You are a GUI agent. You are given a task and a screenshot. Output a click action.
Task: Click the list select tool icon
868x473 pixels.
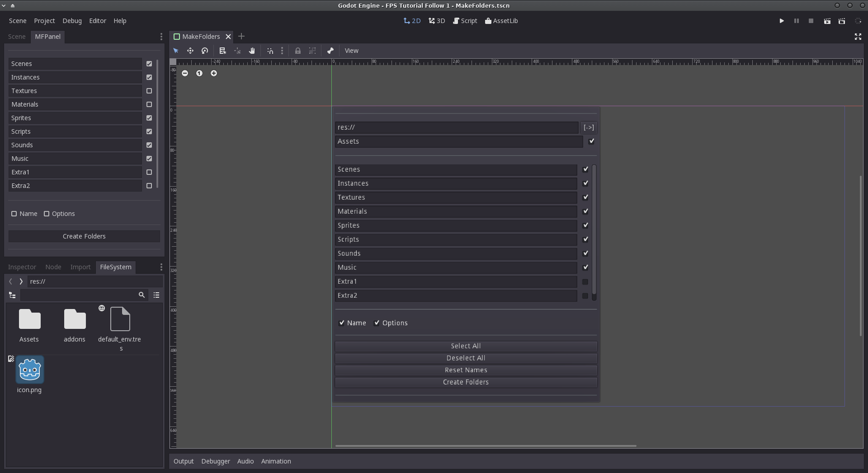(222, 51)
